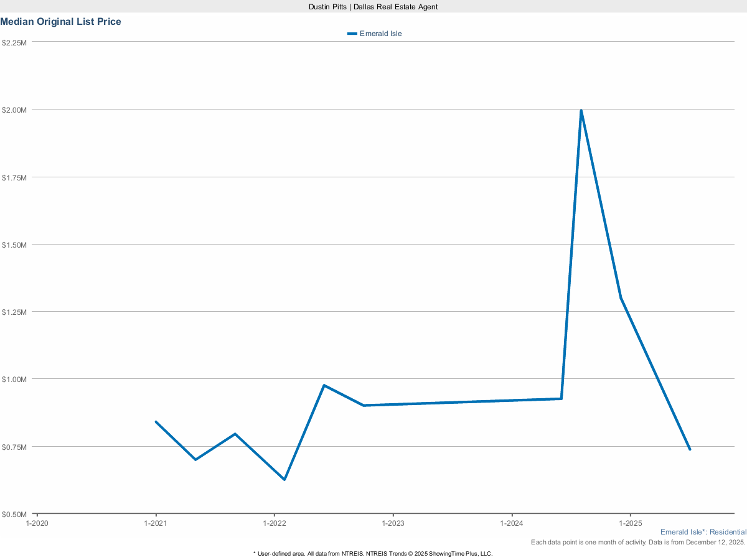The image size is (747, 560).
Task: Click the last data point in mid-2025
Action: coord(690,449)
